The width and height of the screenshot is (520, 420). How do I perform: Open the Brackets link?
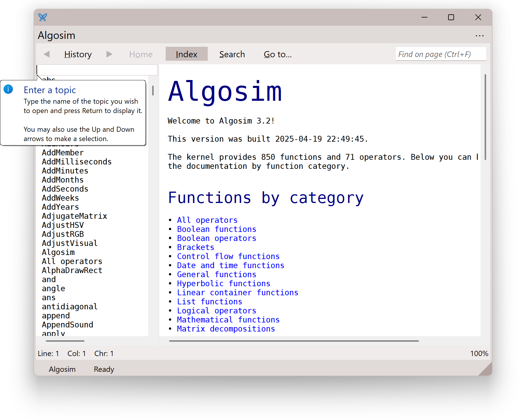pos(195,247)
